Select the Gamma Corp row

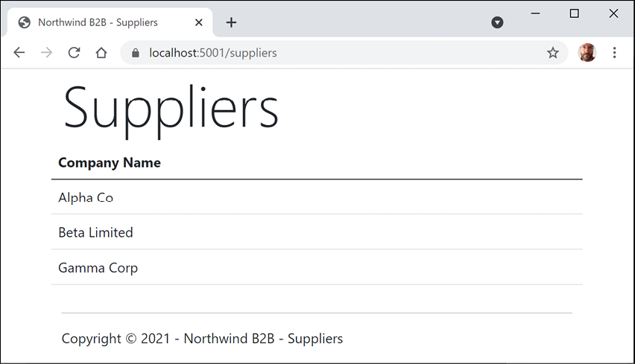pos(98,268)
